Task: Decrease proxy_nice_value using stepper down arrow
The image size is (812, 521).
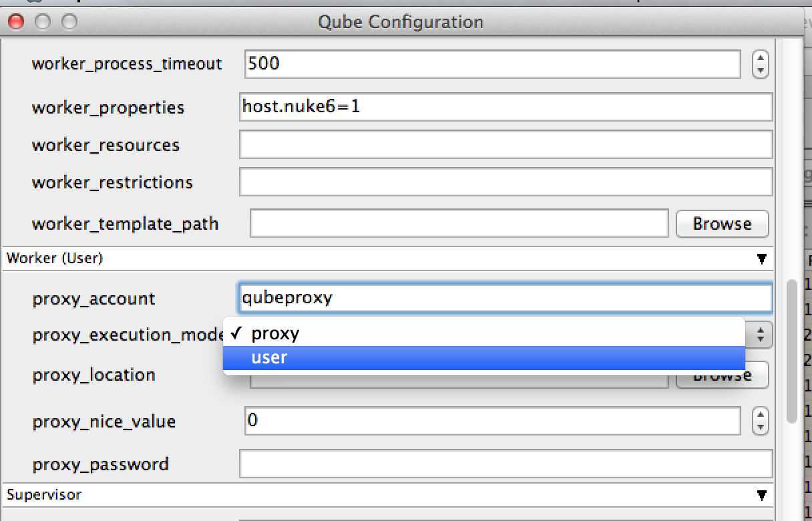Action: point(761,427)
